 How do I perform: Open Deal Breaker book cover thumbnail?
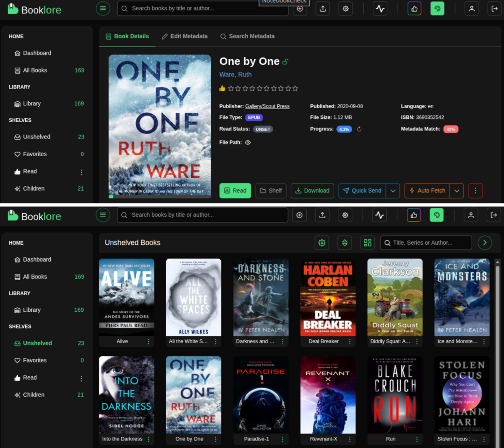[328, 297]
